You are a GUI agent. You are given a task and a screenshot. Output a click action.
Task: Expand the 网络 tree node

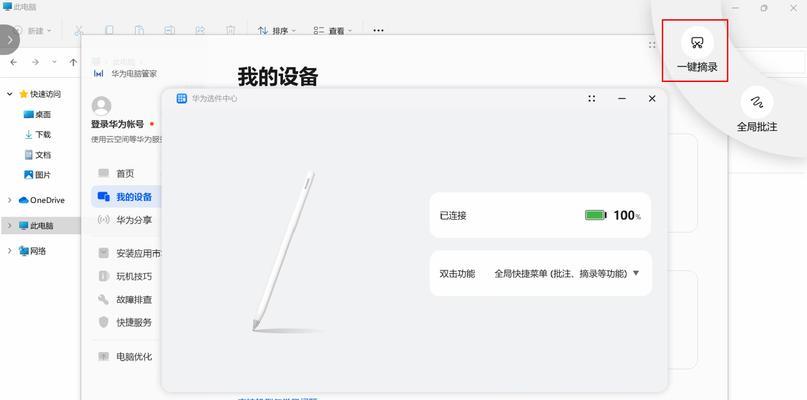[9, 251]
